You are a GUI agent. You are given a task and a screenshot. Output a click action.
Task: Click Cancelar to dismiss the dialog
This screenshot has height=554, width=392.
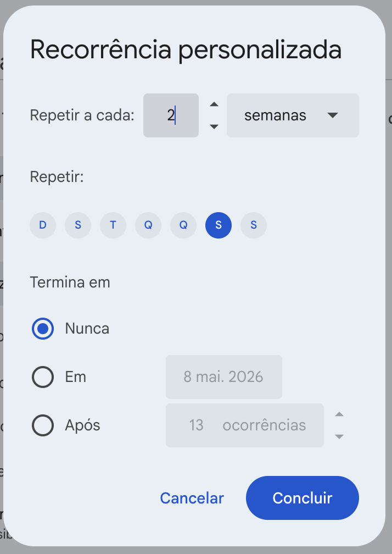(192, 498)
